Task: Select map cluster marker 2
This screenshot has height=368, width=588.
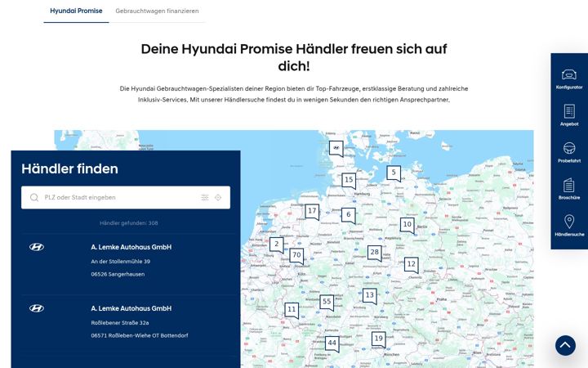Action: click(276, 245)
